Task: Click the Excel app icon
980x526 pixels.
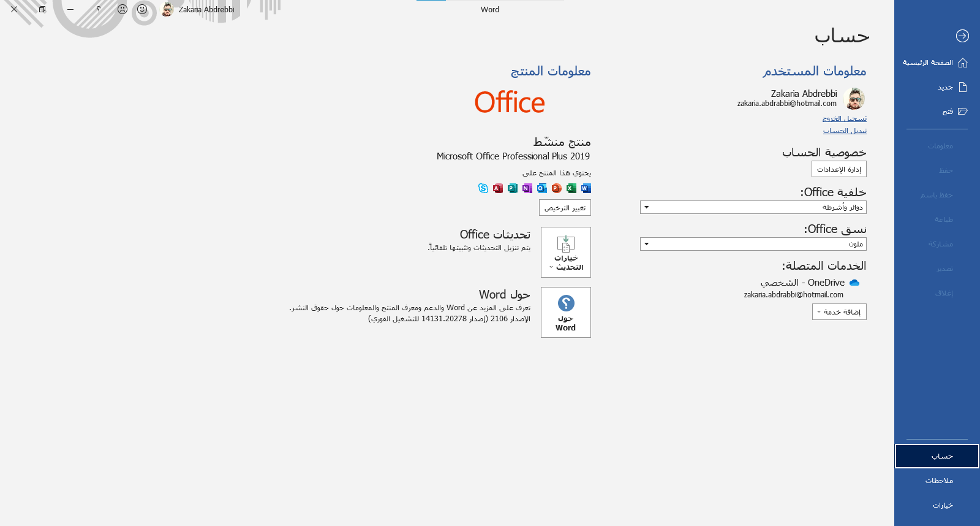Action: (571, 188)
